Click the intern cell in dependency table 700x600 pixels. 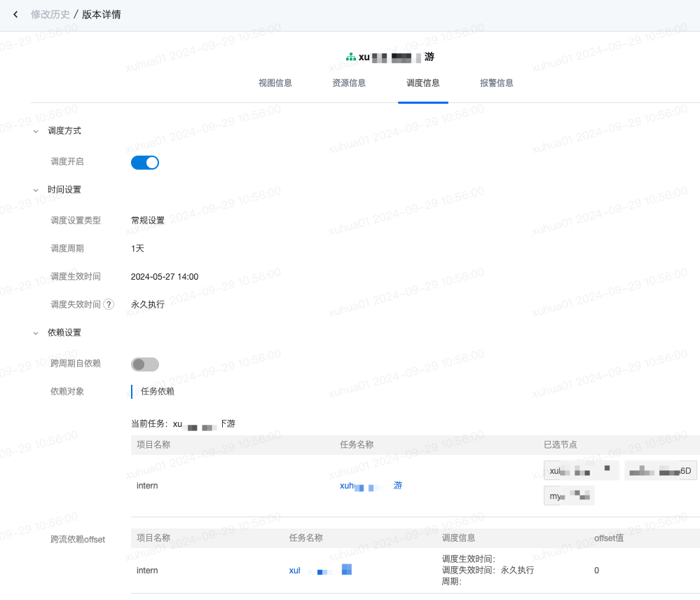point(147,486)
